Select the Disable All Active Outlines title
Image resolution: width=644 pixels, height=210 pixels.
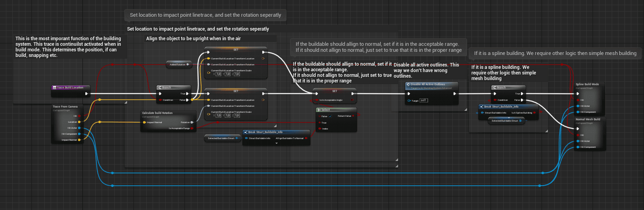point(428,84)
